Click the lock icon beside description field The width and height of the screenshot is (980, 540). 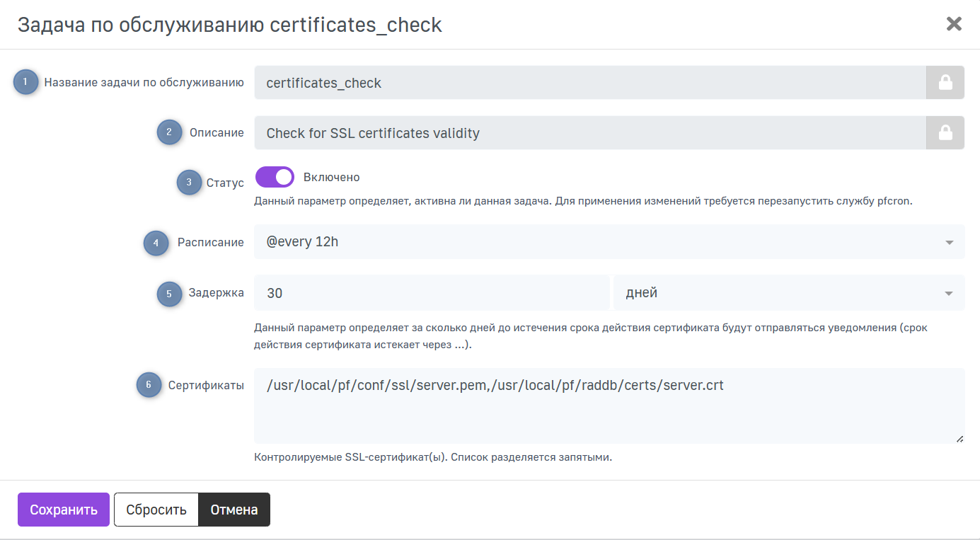coord(945,133)
